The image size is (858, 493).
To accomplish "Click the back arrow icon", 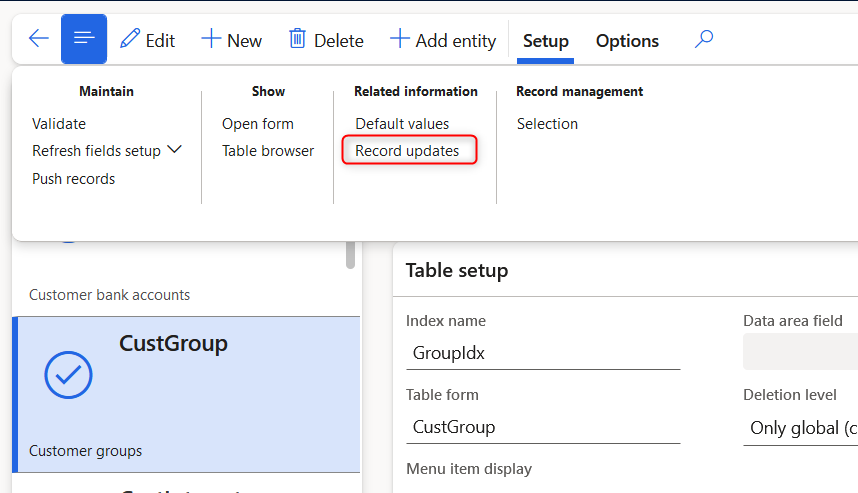I will pyautogui.click(x=38, y=39).
